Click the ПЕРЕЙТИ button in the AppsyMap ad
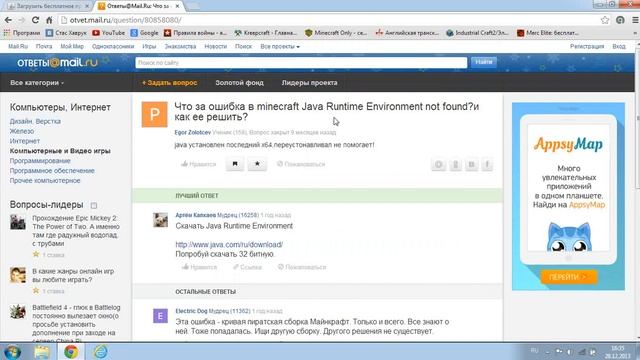 point(569,277)
